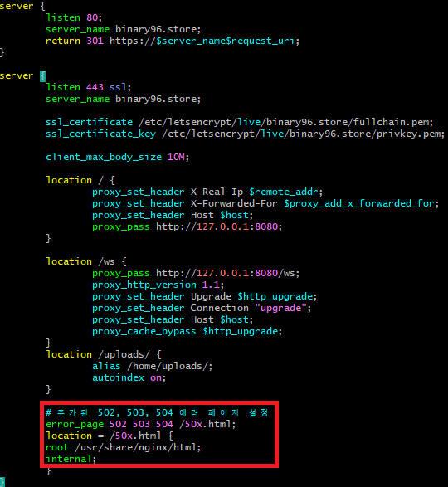Viewport: 448px width, 487px height.
Task: Click 'proxy_http_version 1.1;' line
Action: [158, 285]
